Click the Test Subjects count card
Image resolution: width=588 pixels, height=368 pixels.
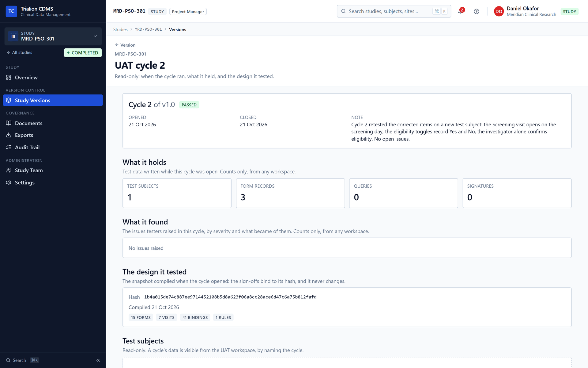177,193
